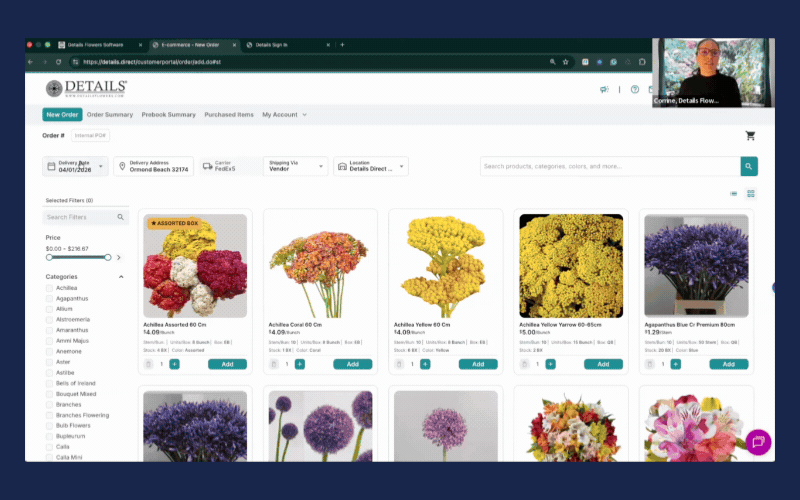Switch to list view layout icon
The image size is (800, 500).
coord(734,193)
